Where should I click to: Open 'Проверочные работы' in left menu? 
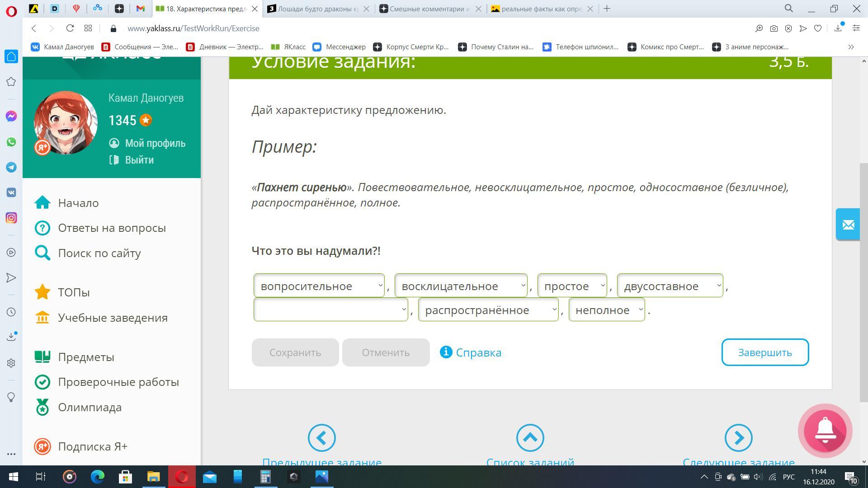pyautogui.click(x=118, y=382)
